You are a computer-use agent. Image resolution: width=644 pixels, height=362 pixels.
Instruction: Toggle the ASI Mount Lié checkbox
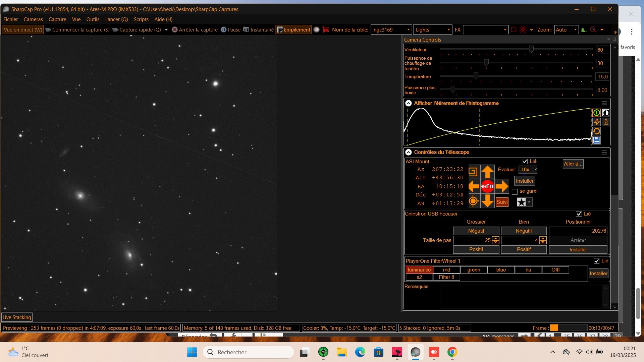coord(525,162)
